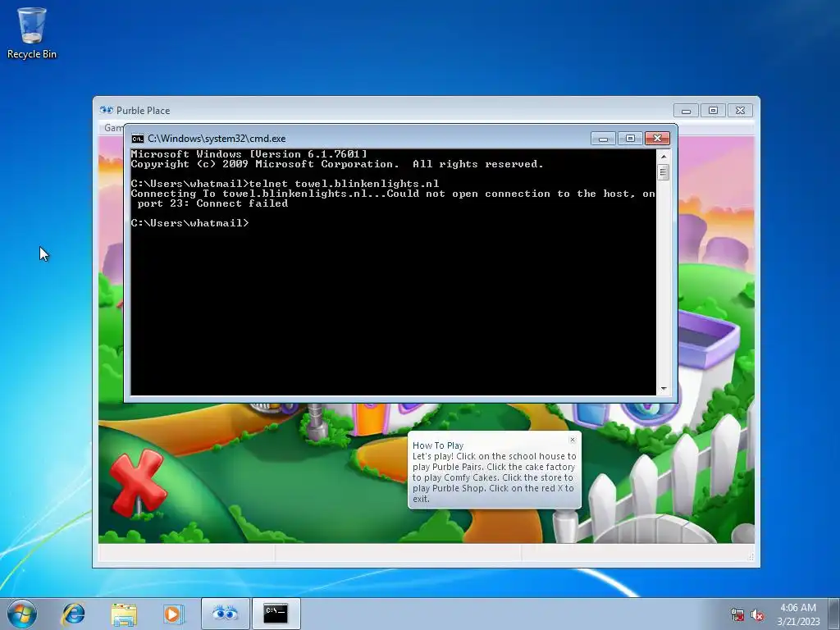Click the Purble Place window title text
Viewport: 840px width, 630px height.
[143, 111]
